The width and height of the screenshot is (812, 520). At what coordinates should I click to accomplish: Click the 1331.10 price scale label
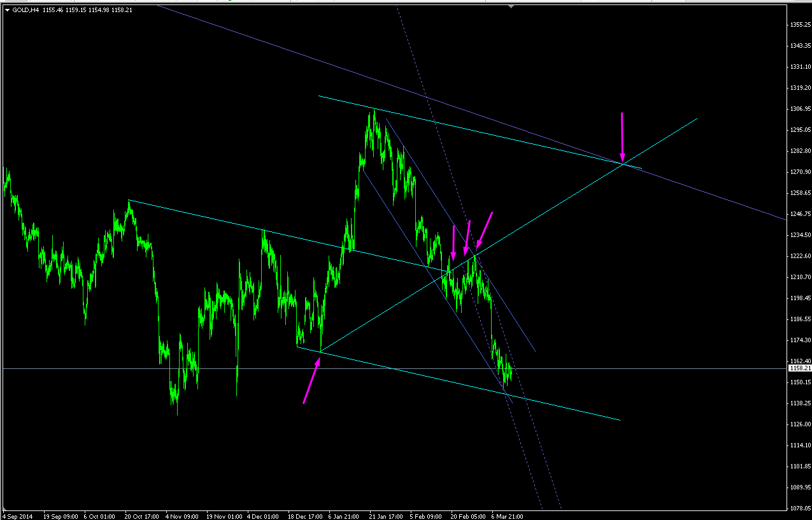pos(800,66)
